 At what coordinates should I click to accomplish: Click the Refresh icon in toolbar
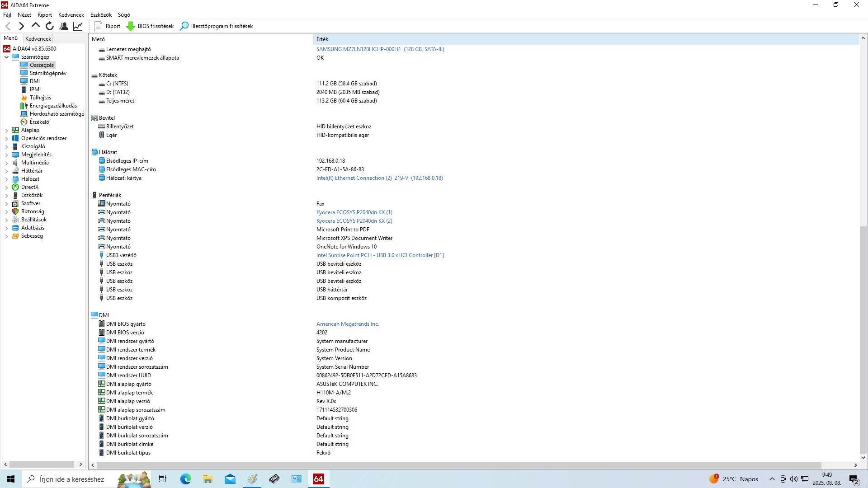point(50,26)
